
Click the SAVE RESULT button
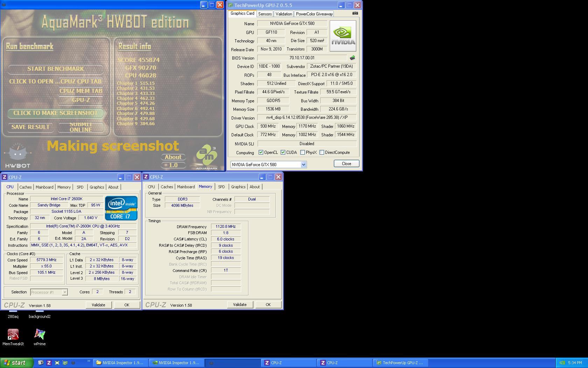tap(30, 127)
